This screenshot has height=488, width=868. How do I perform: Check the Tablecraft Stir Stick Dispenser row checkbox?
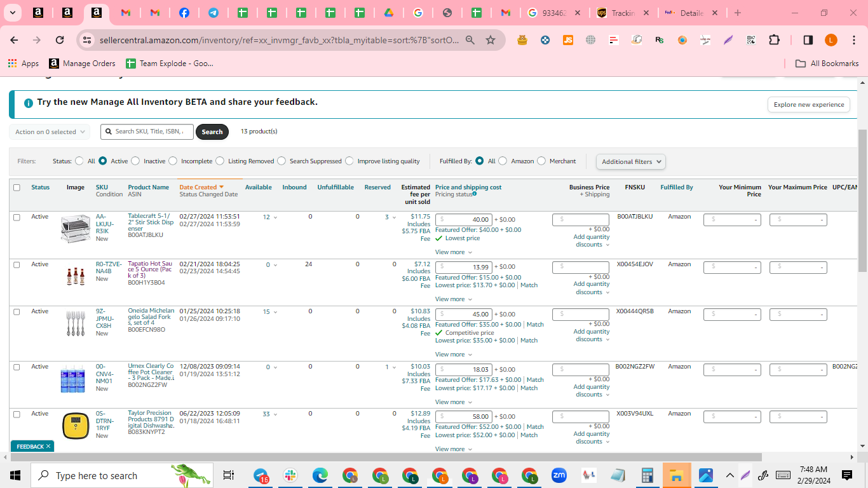pos(17,217)
